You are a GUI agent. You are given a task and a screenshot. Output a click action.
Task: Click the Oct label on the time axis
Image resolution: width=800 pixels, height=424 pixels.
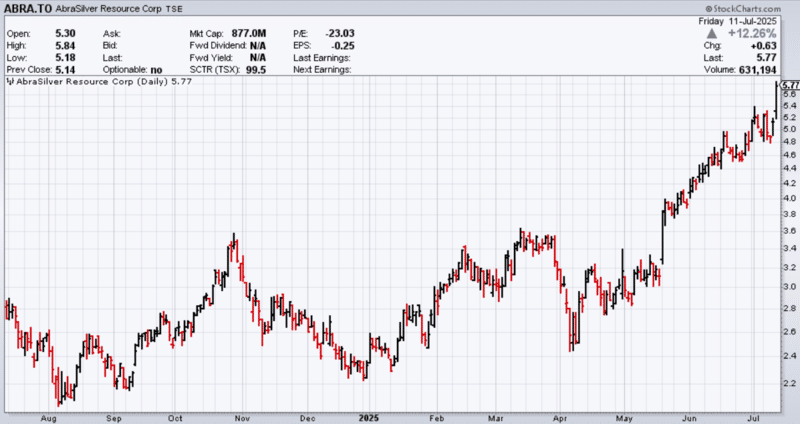(x=175, y=418)
